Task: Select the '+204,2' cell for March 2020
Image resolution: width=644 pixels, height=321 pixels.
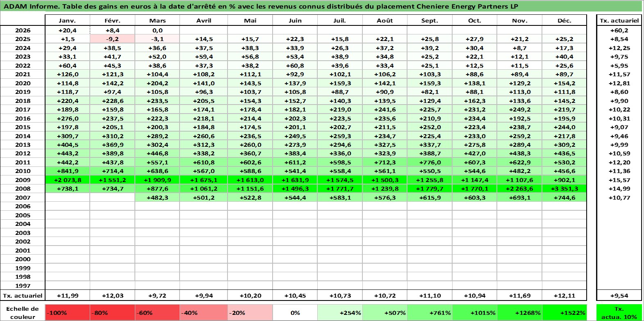Action: [x=157, y=83]
